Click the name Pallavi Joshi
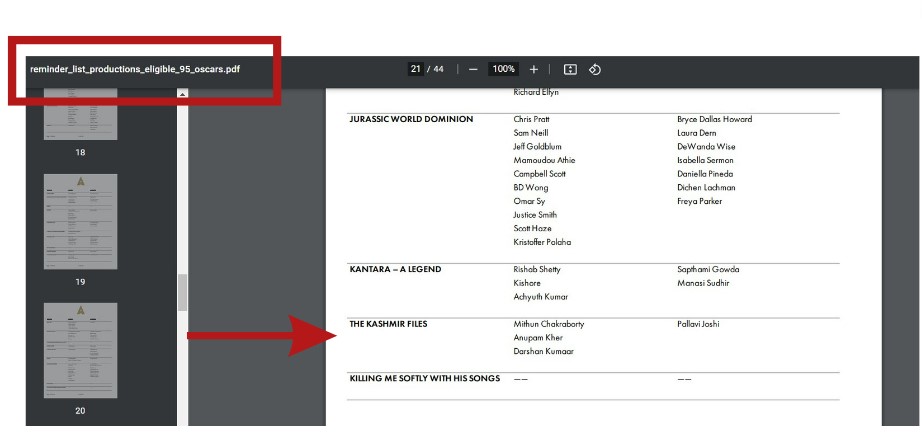 (698, 324)
